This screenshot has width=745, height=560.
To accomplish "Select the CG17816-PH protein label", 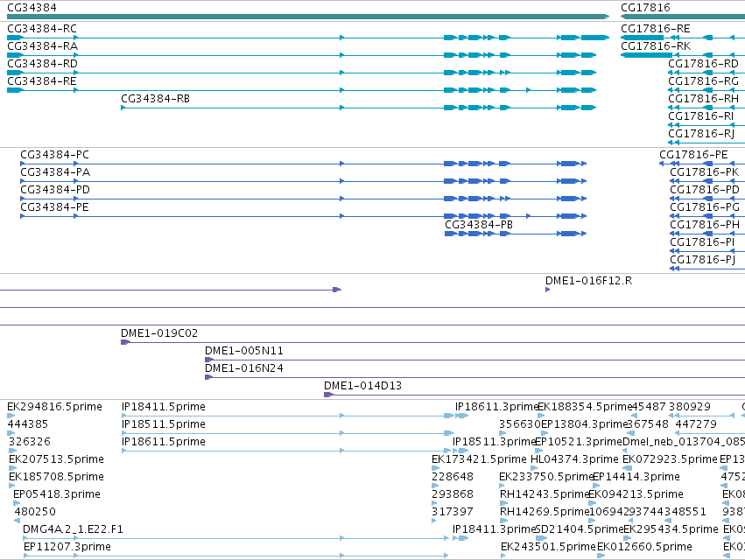I will [x=705, y=225].
